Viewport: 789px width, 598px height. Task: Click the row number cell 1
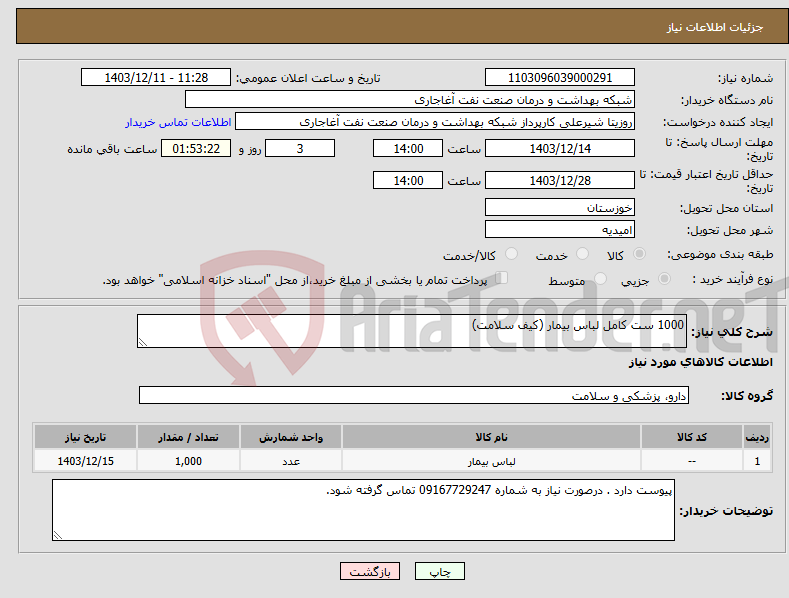(757, 461)
